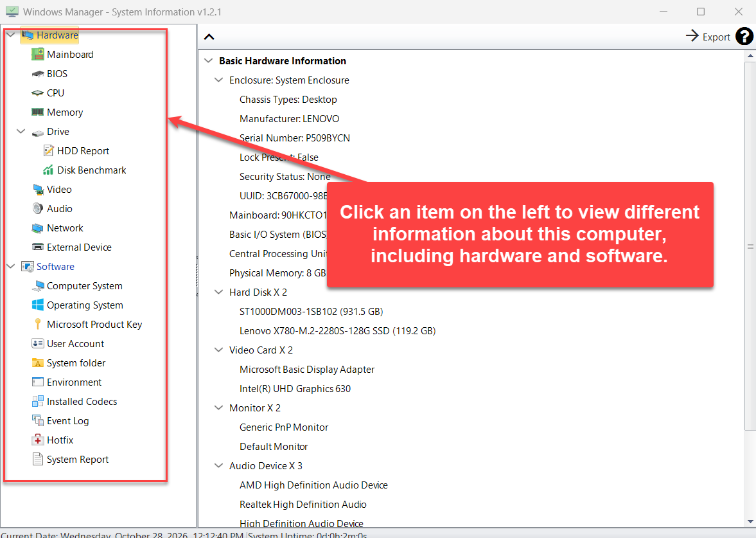Select the Event Log label

click(68, 421)
